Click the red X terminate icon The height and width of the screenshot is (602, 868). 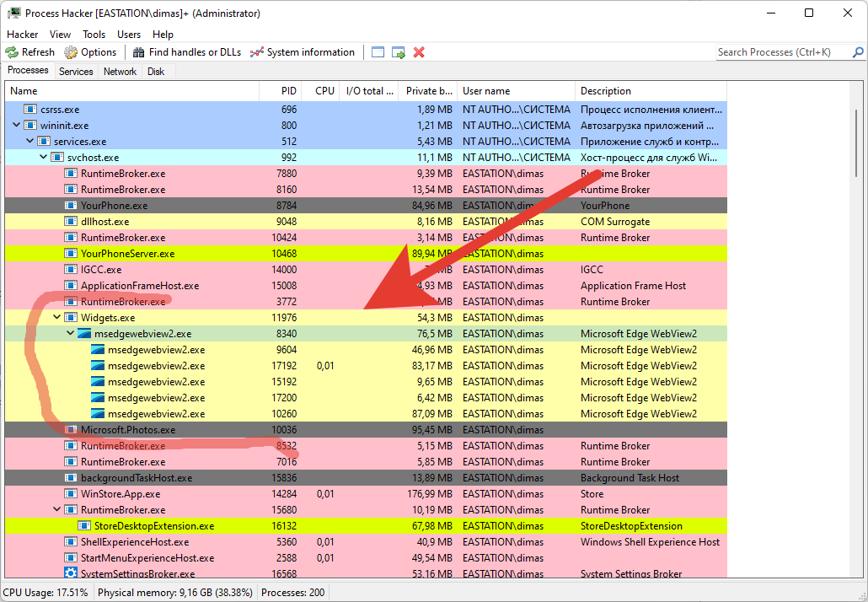(x=419, y=52)
